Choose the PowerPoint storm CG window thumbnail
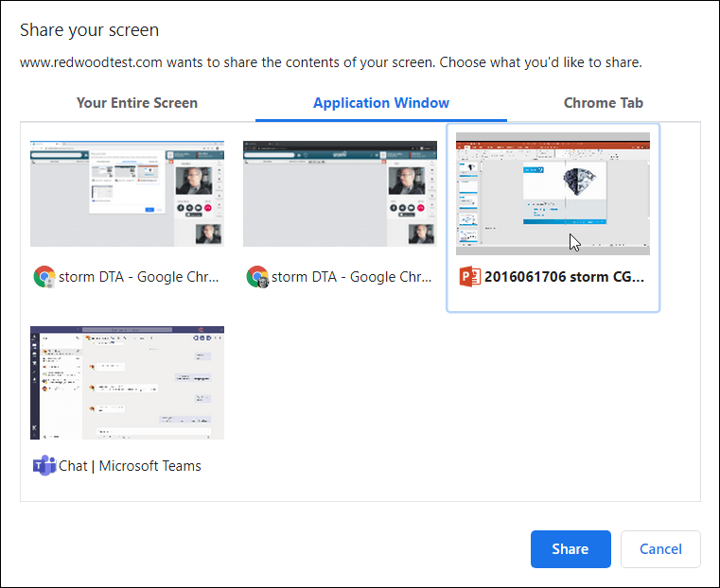Viewport: 720px width, 588px height. [553, 194]
